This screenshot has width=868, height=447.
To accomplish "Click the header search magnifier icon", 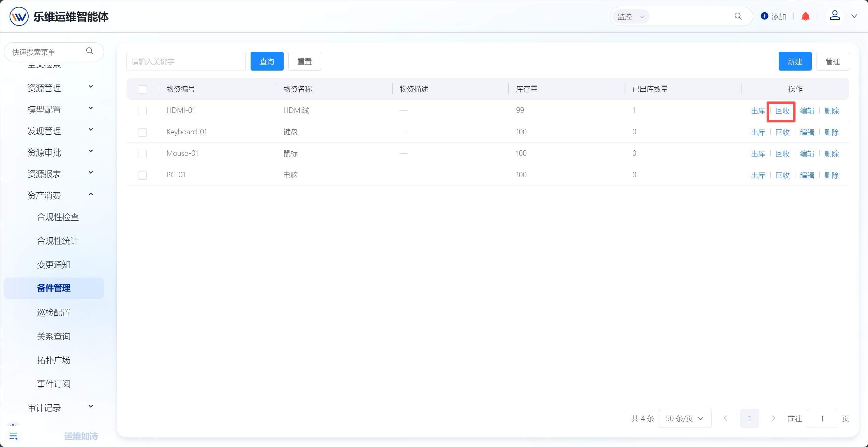I will pos(738,16).
